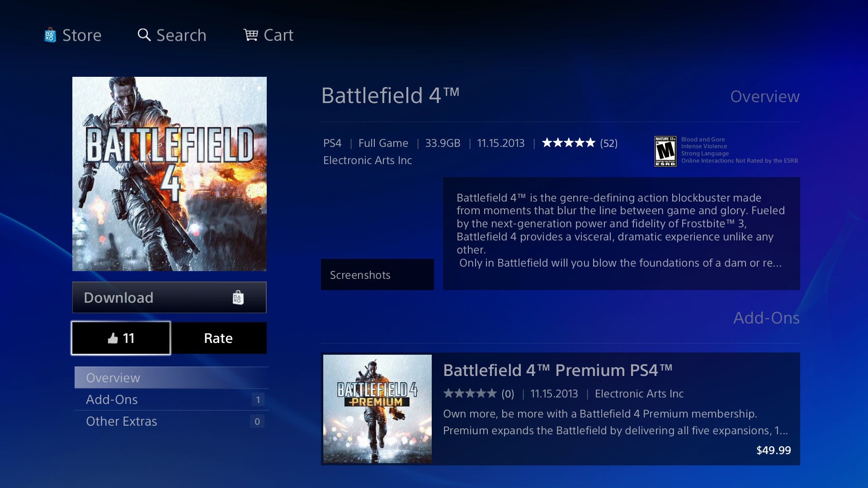Image resolution: width=868 pixels, height=488 pixels.
Task: Select Add-Ons in the sidebar list
Action: (x=112, y=399)
